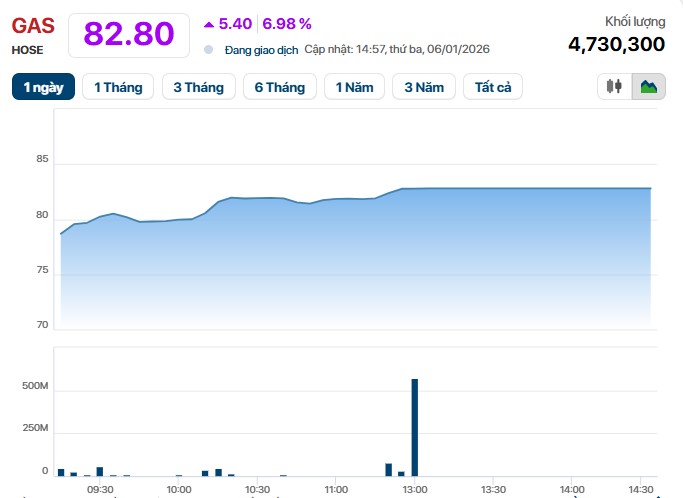Viewport: 683px width, 498px height.
Task: Select the 1 ngày time range
Action: 43,87
